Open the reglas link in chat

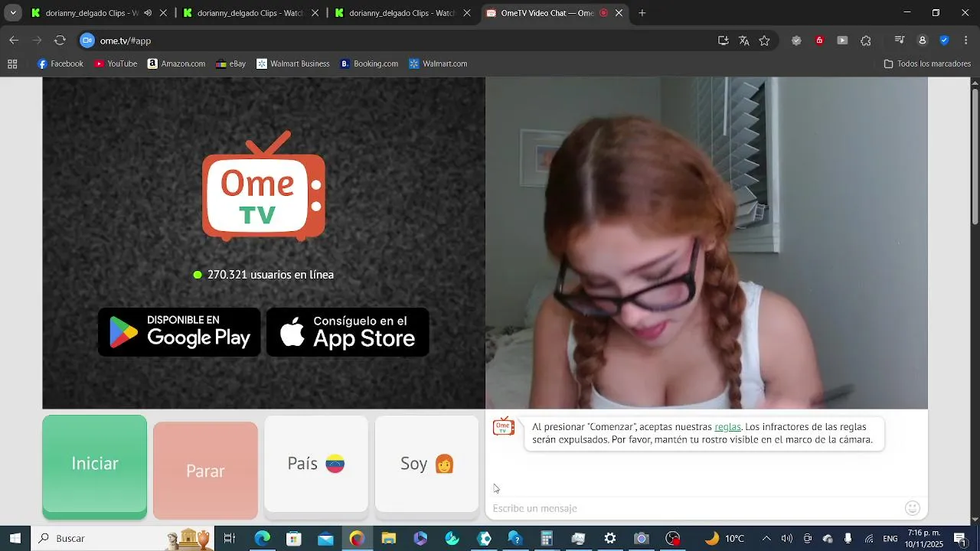(727, 427)
